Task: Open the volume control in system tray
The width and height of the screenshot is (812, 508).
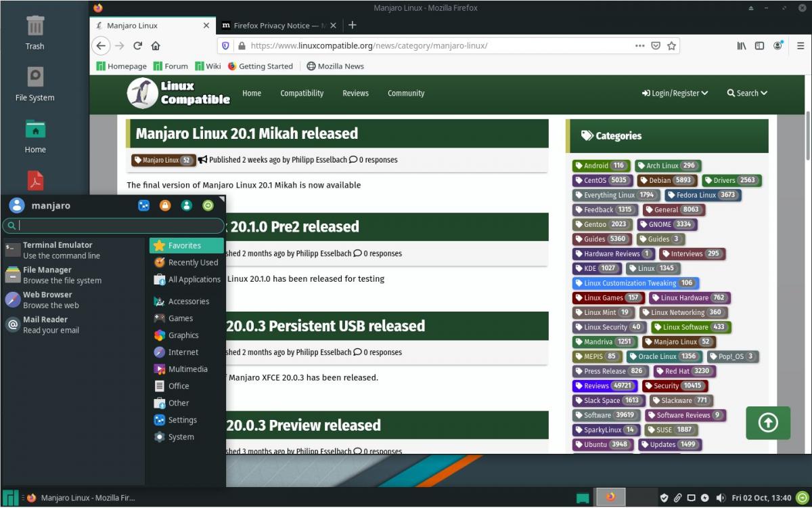Action: (x=720, y=498)
